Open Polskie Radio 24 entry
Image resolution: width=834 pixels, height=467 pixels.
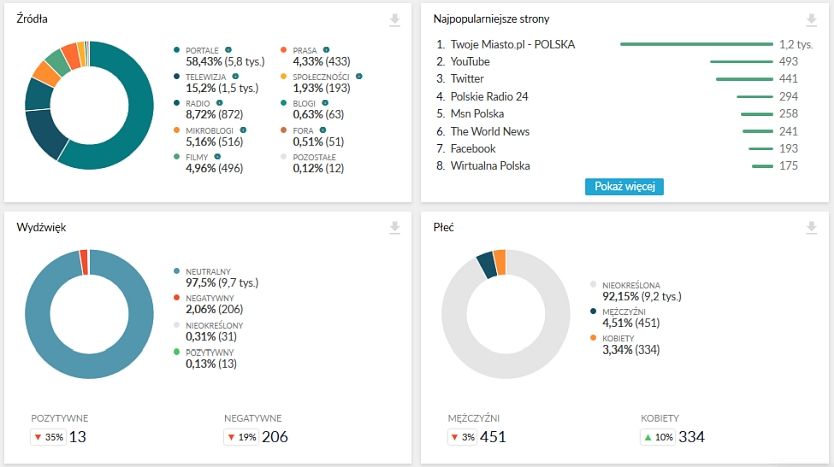pyautogui.click(x=489, y=97)
